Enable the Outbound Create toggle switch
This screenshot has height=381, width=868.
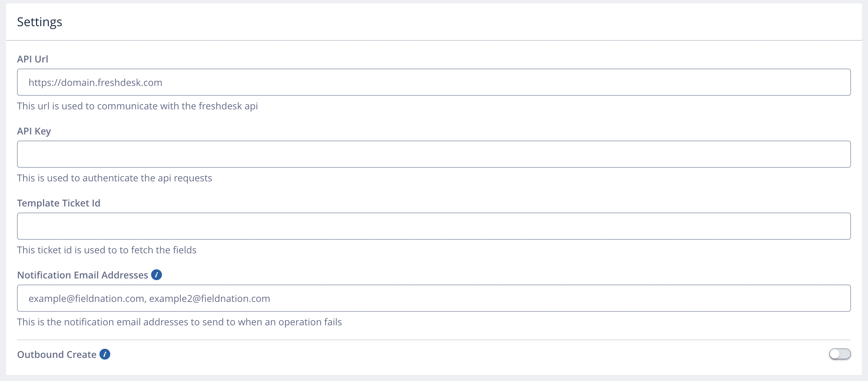[x=840, y=354]
